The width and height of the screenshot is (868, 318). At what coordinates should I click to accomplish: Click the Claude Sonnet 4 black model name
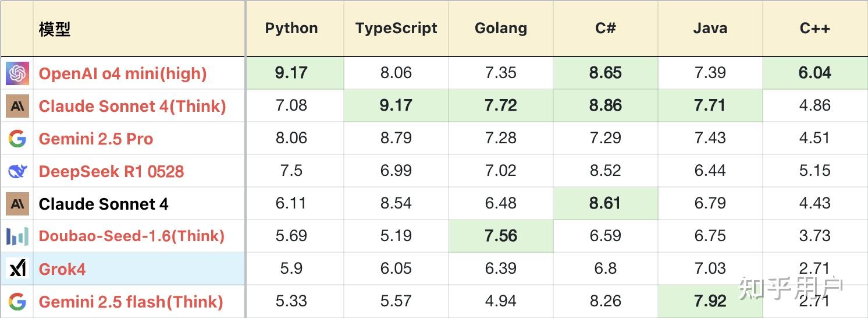pos(104,204)
